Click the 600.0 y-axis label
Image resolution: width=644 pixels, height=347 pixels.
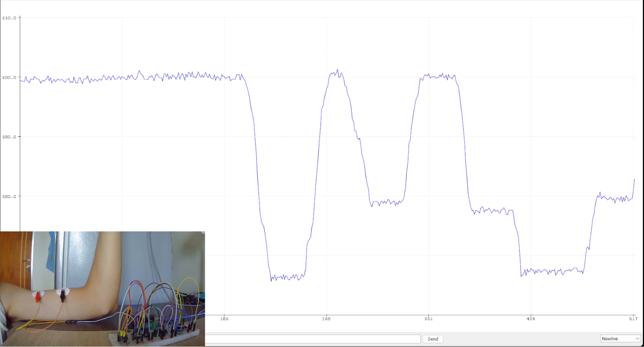(10, 78)
